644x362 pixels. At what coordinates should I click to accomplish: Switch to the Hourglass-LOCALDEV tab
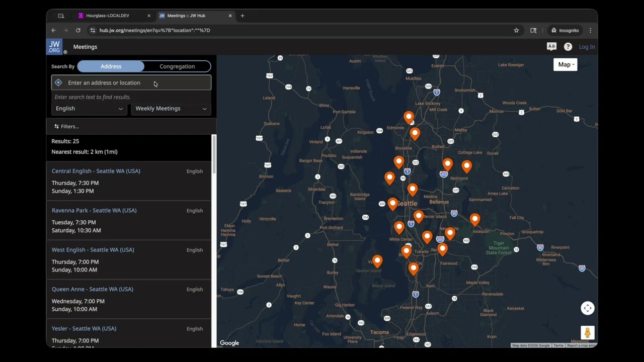(108, 16)
